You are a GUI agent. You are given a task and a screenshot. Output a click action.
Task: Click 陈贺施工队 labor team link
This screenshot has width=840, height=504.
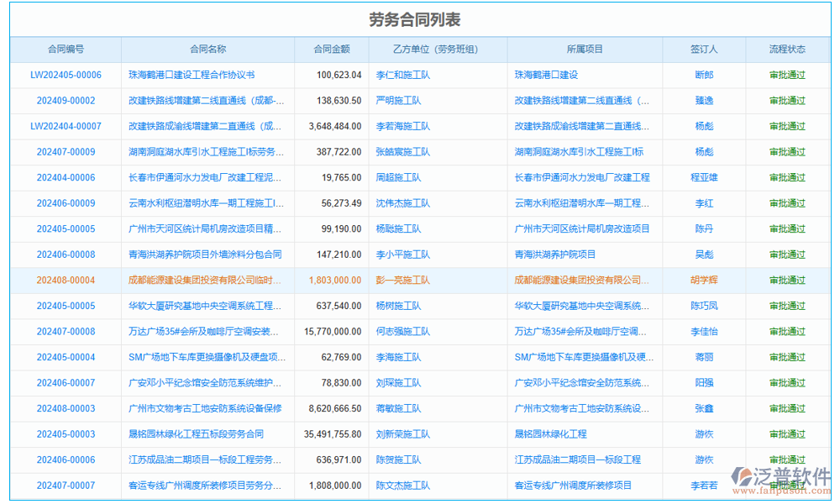pos(402,459)
